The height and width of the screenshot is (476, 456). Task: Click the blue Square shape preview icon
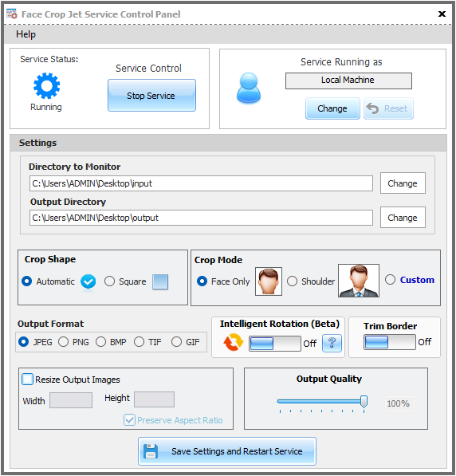(160, 282)
